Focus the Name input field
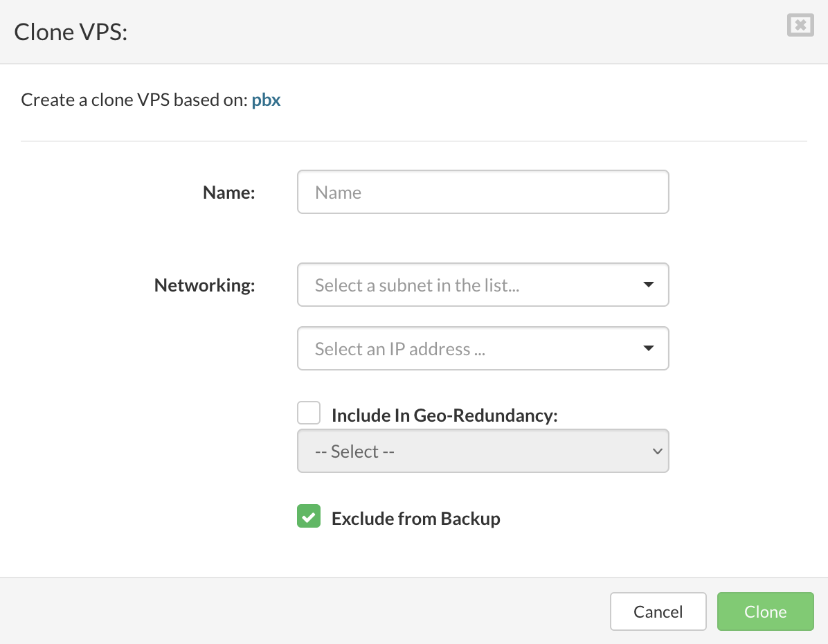This screenshot has height=644, width=828. point(483,192)
